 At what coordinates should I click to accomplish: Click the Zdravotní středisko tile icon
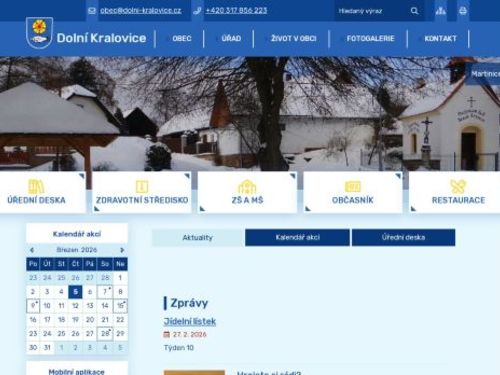coord(142,187)
